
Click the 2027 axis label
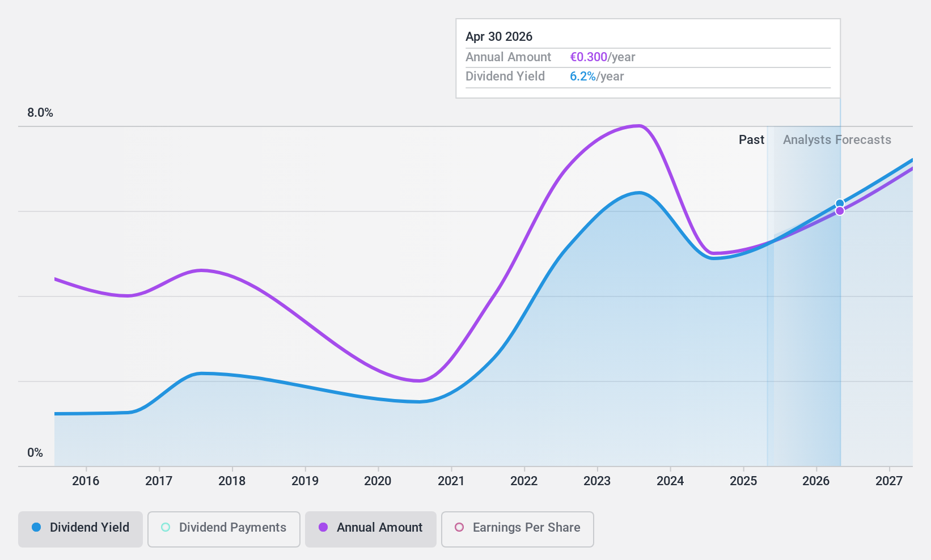click(x=889, y=481)
